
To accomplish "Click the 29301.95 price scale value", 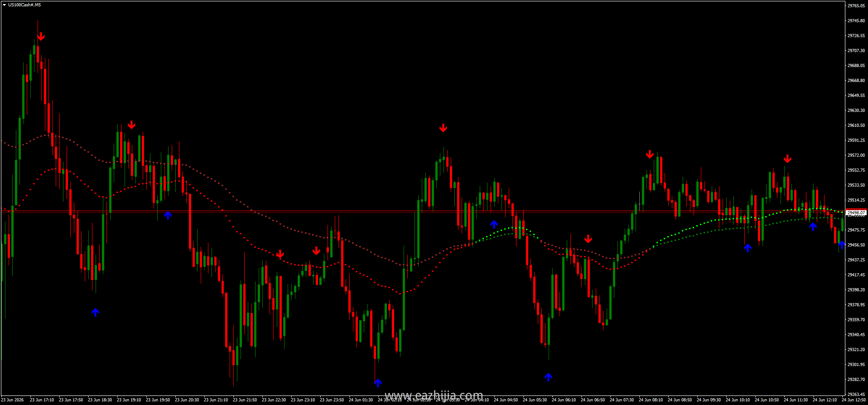I will 856,364.
